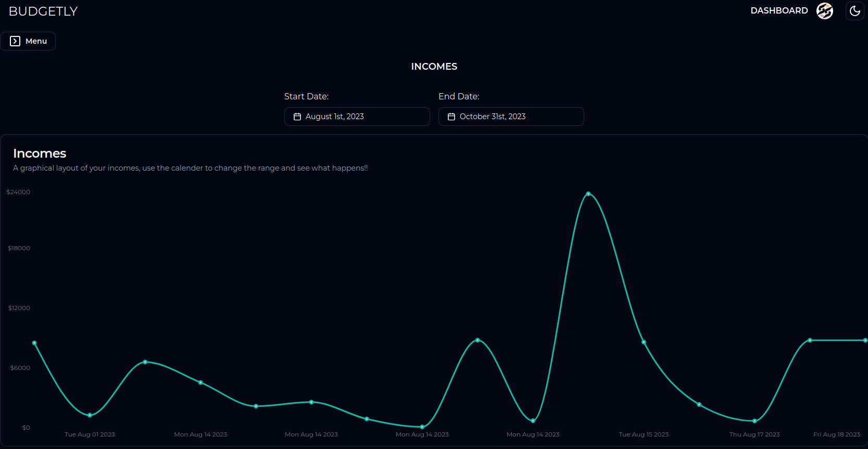Click the 'Tue Aug 01 2023' axis label
The height and width of the screenshot is (449, 868).
point(90,434)
